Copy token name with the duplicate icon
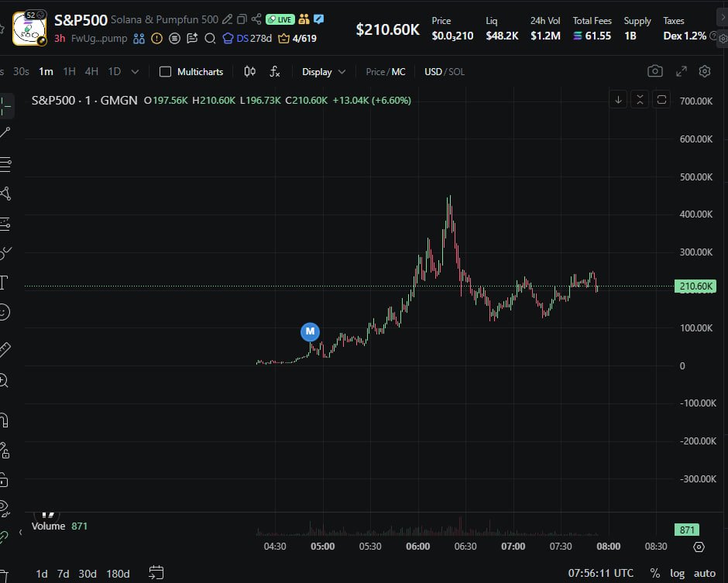 242,19
